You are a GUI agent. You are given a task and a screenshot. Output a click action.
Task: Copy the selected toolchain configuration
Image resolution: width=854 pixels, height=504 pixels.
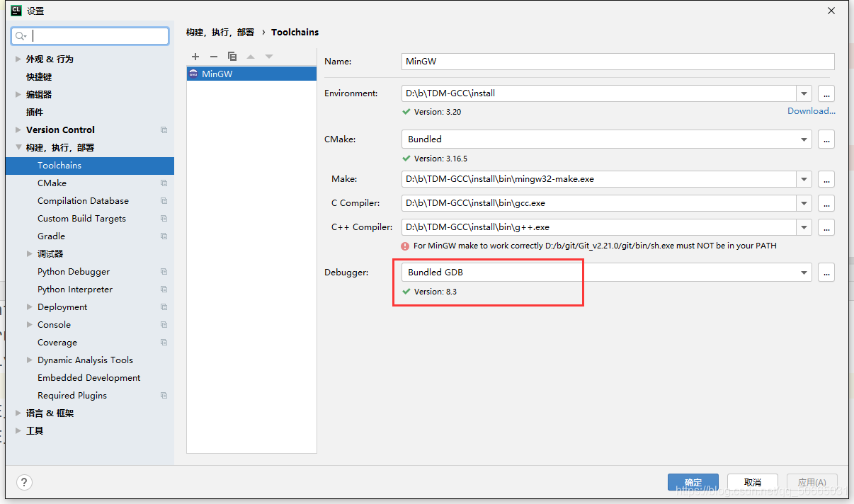(x=232, y=57)
